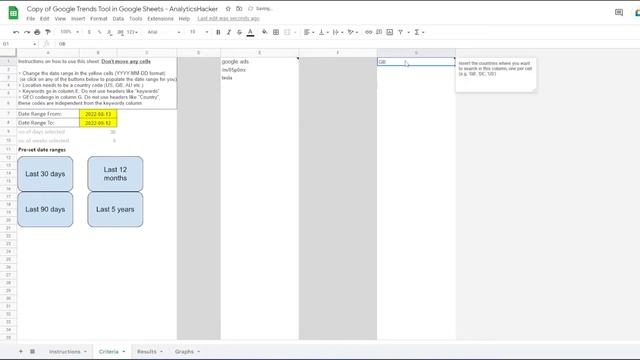This screenshot has height=360, width=640.
Task: Open the All Sheets list icon
Action: tap(32, 351)
